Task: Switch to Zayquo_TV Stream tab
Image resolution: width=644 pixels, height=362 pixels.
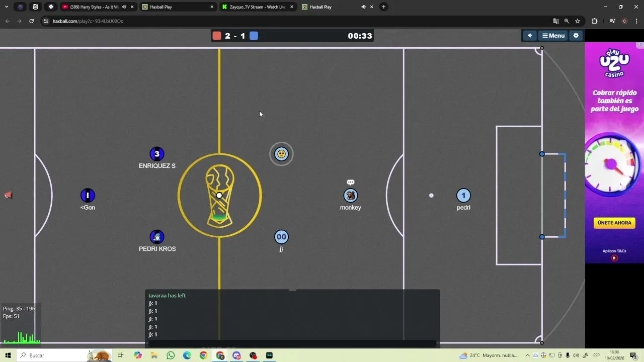Action: tap(257, 7)
